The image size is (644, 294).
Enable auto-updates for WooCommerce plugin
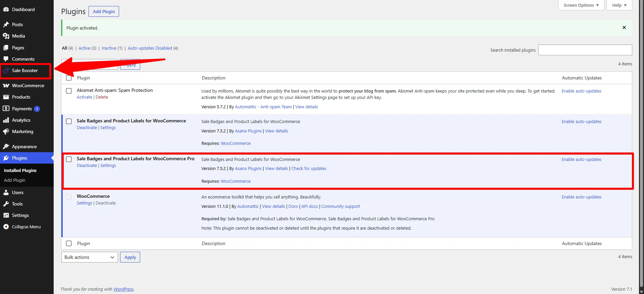pyautogui.click(x=581, y=197)
